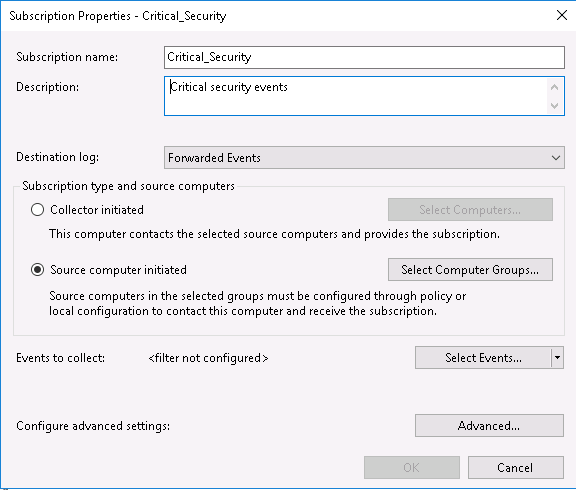The image size is (576, 490).
Task: Click the disabled Select Computers button
Action: pos(470,210)
